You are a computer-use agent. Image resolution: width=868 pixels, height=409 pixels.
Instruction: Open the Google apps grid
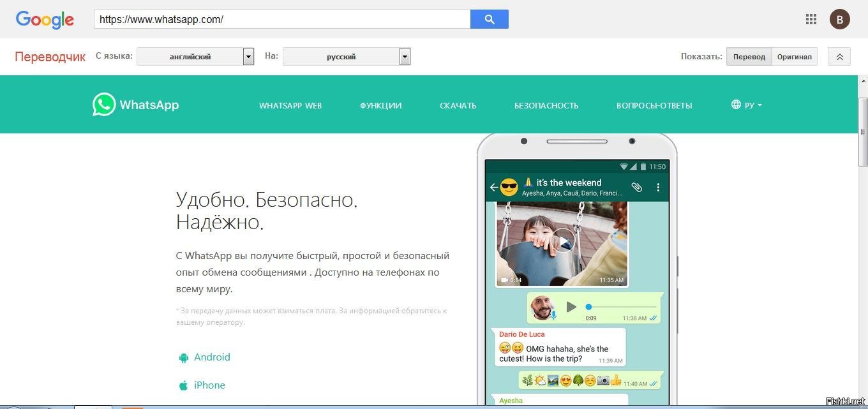click(x=811, y=19)
